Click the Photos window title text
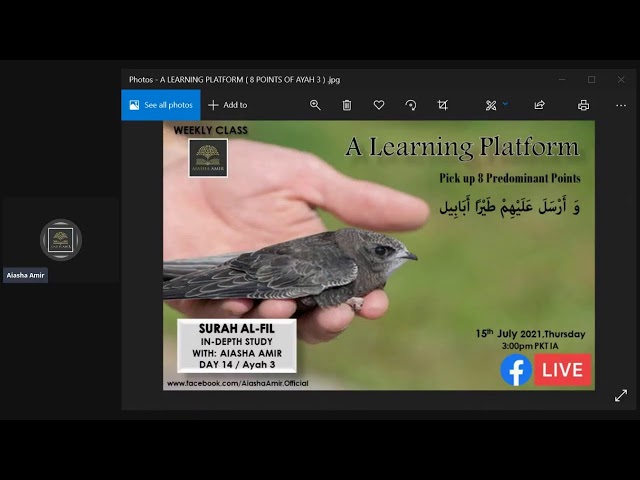 pyautogui.click(x=234, y=80)
